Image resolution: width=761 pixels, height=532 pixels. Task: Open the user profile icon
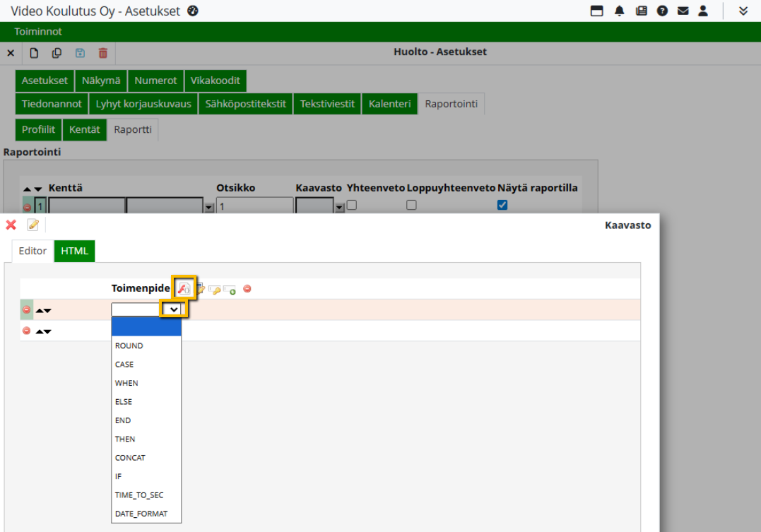(x=703, y=11)
